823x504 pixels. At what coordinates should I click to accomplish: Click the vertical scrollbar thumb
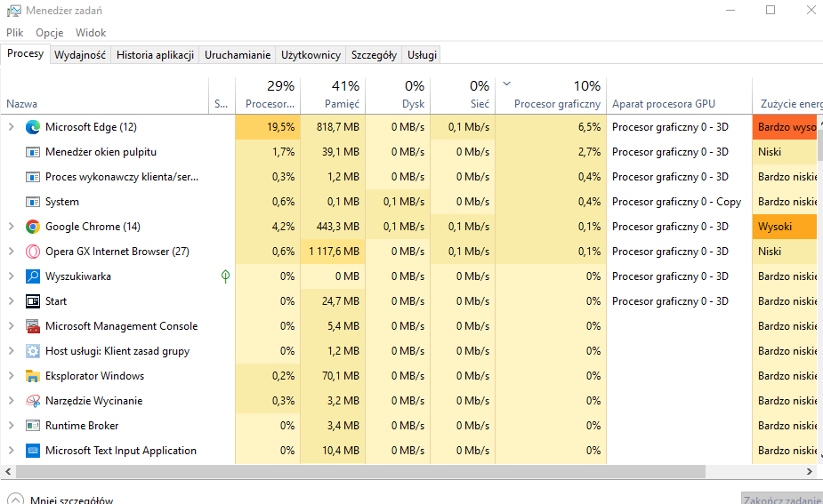click(819, 144)
